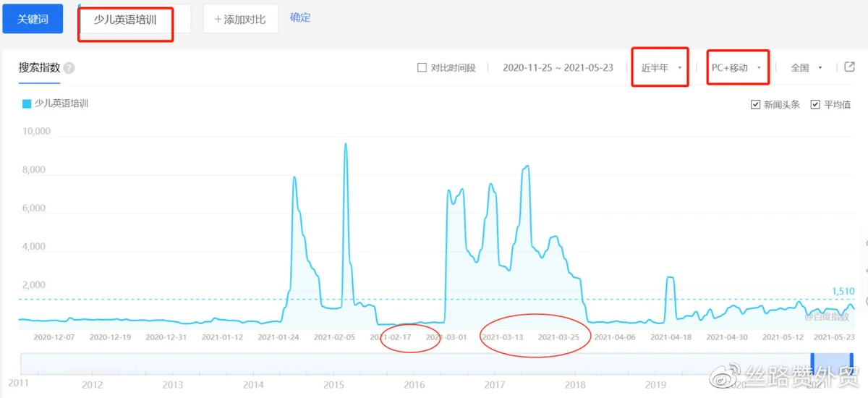Viewport: 868px width, 398px height.
Task: Select the 搜索指数 tab
Action: coord(39,68)
